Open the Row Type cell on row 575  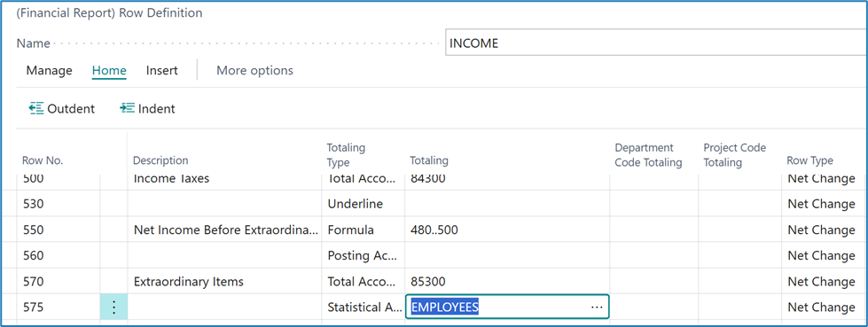[822, 308]
